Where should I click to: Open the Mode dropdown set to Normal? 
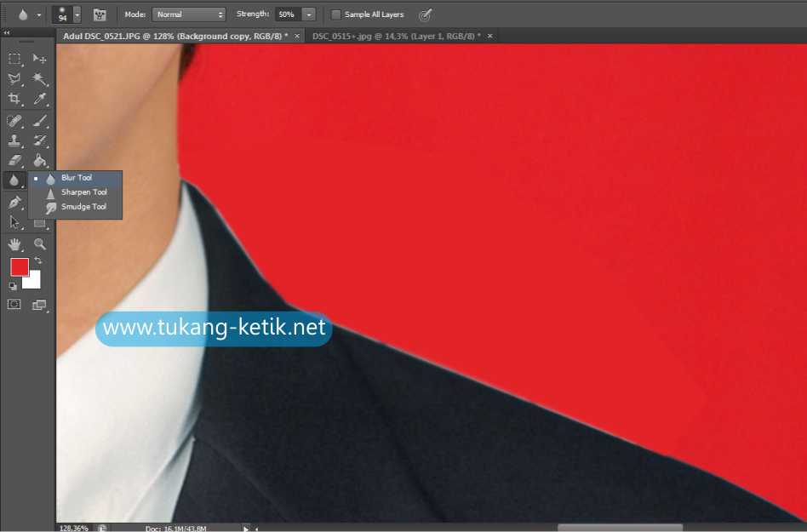pos(188,14)
